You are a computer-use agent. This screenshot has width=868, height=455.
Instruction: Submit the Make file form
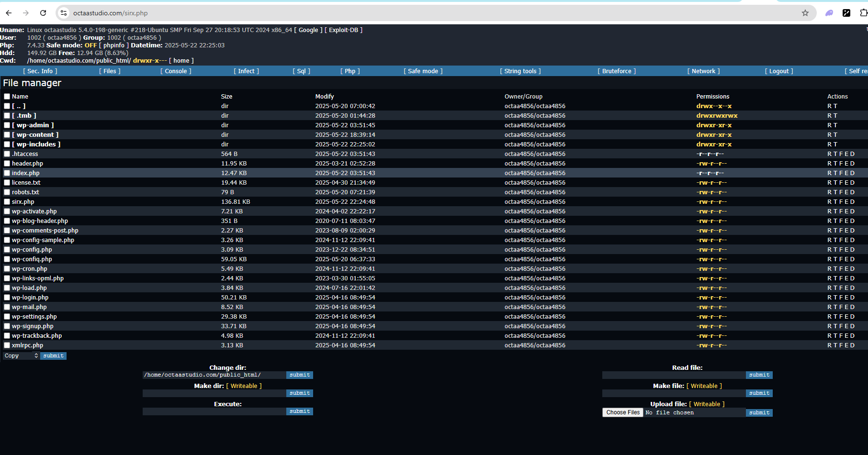[x=759, y=393]
